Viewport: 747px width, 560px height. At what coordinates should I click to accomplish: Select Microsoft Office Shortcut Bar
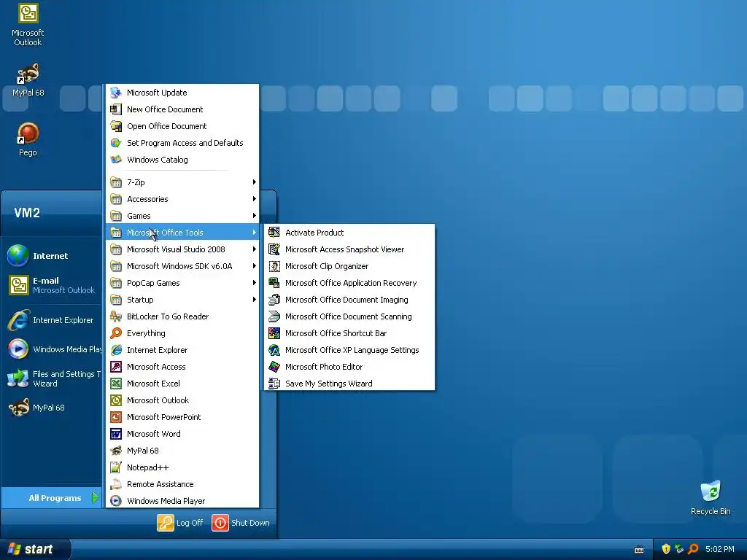tap(349, 332)
